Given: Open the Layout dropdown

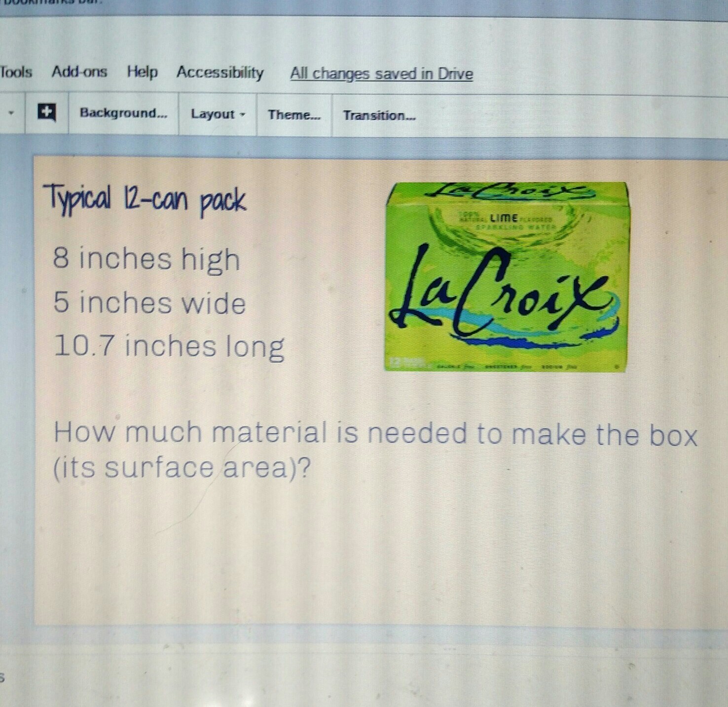Looking at the screenshot, I should (218, 114).
